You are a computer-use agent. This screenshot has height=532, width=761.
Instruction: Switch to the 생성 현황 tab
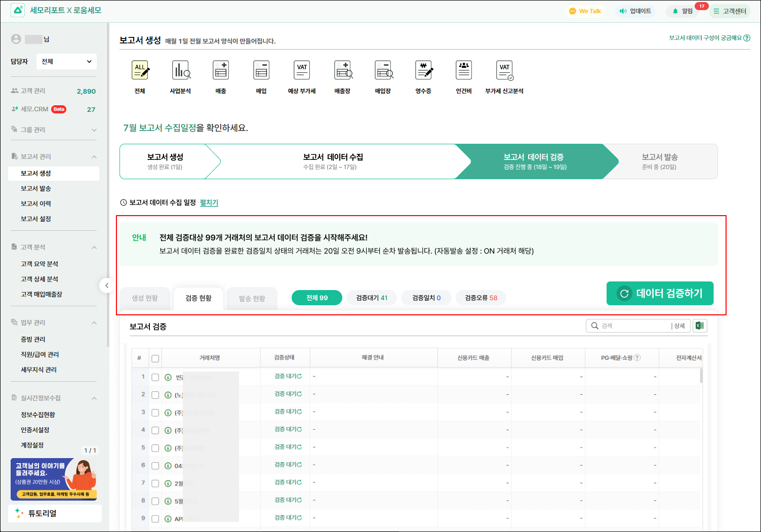tap(145, 298)
